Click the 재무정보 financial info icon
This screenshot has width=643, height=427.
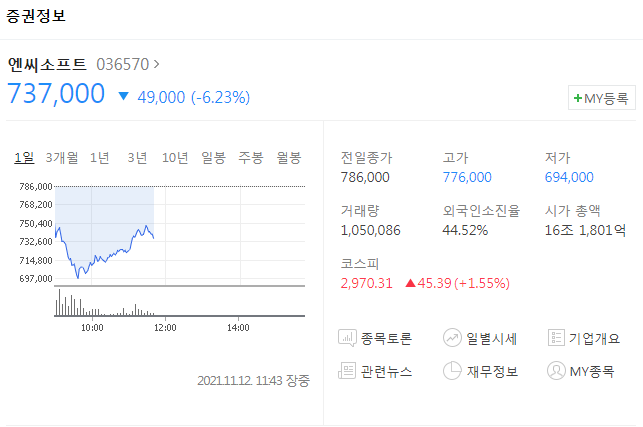(452, 371)
